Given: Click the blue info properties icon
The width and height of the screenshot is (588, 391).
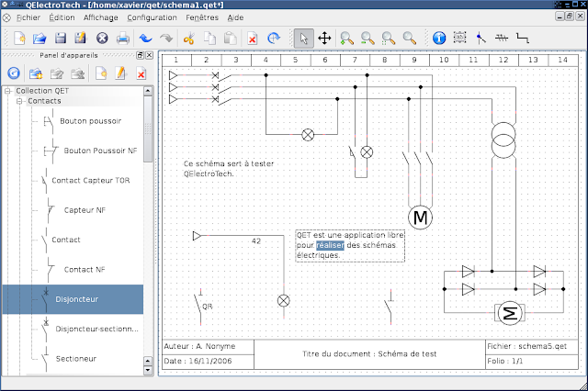Looking at the screenshot, I should point(438,39).
